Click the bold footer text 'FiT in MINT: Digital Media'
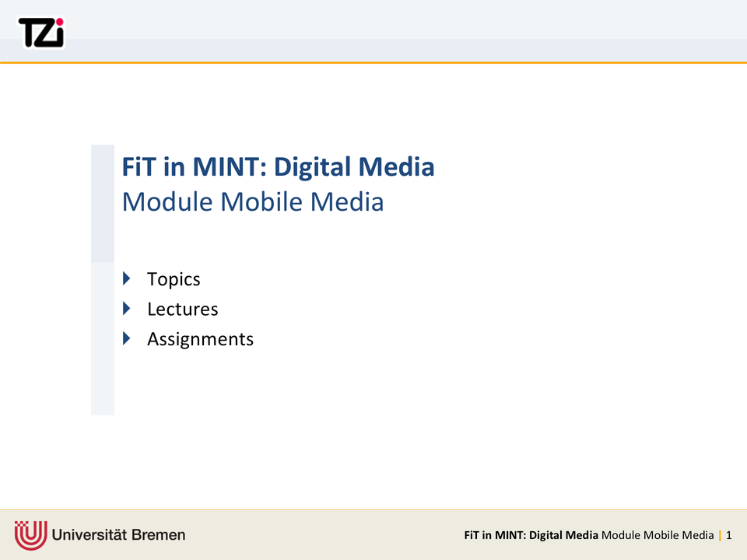The width and height of the screenshot is (747, 560). (x=531, y=535)
